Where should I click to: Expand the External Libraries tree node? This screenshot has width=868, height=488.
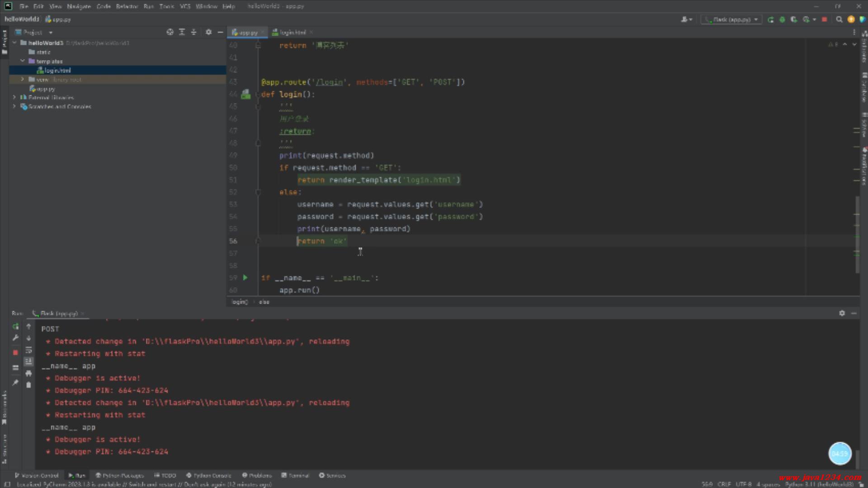(14, 98)
